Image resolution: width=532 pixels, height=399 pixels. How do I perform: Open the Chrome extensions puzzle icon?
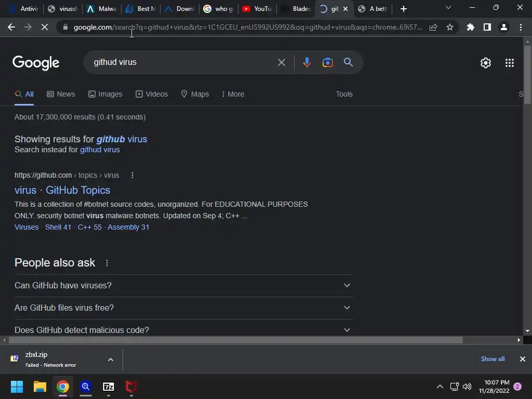click(x=471, y=27)
